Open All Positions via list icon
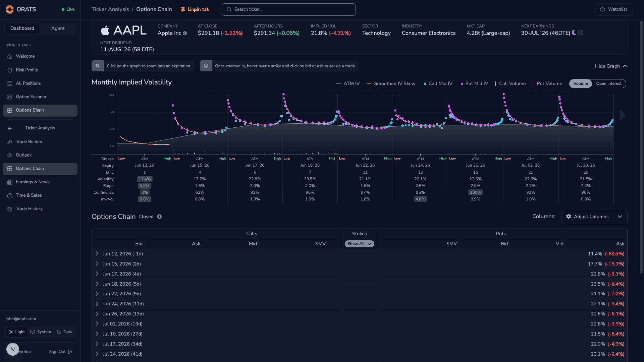The image size is (644, 362). coord(10,83)
